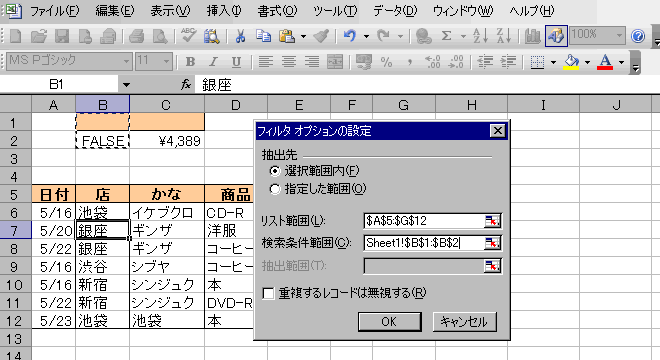Cut selection with the scissors icon
Screen dimensions: 660x360
point(240,36)
